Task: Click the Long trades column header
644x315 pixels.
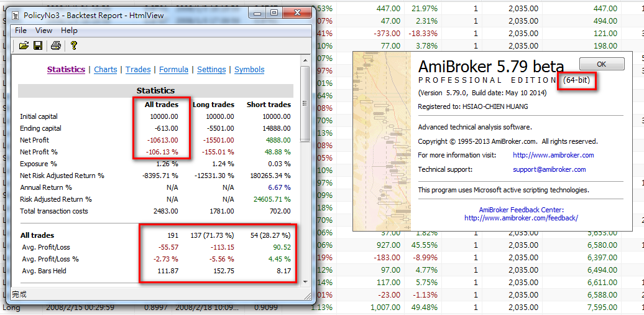Action: click(214, 105)
